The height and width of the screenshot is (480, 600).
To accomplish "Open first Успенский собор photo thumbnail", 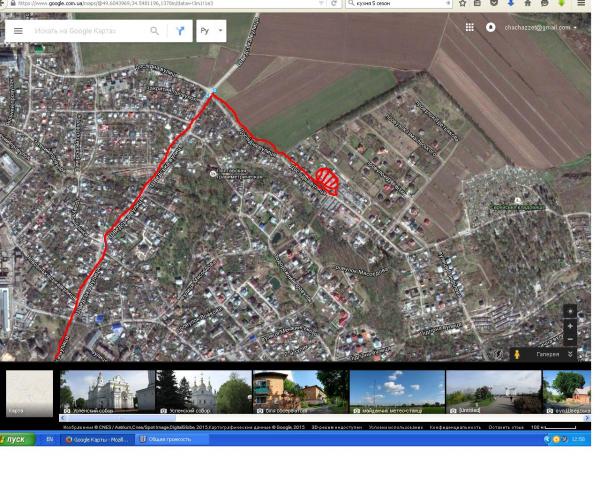I will (x=108, y=392).
